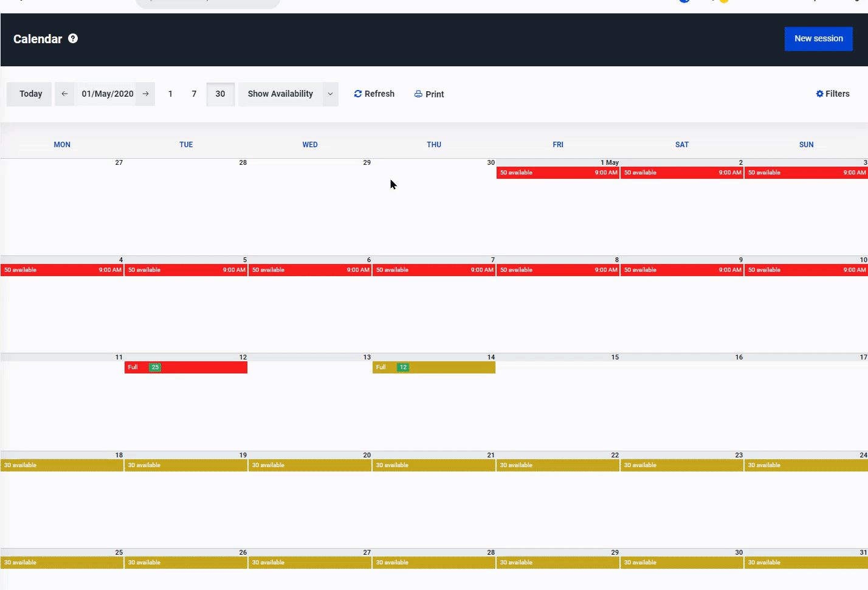Print the calendar
This screenshot has height=590, width=868.
click(x=429, y=94)
